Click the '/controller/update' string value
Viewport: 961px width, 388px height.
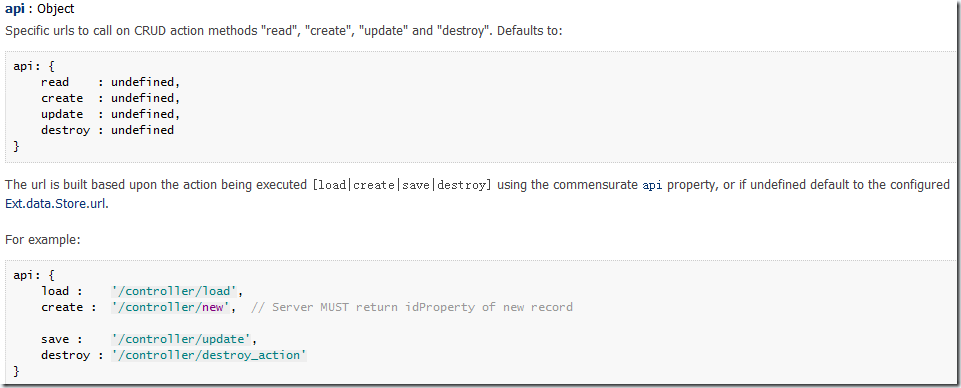184,339
